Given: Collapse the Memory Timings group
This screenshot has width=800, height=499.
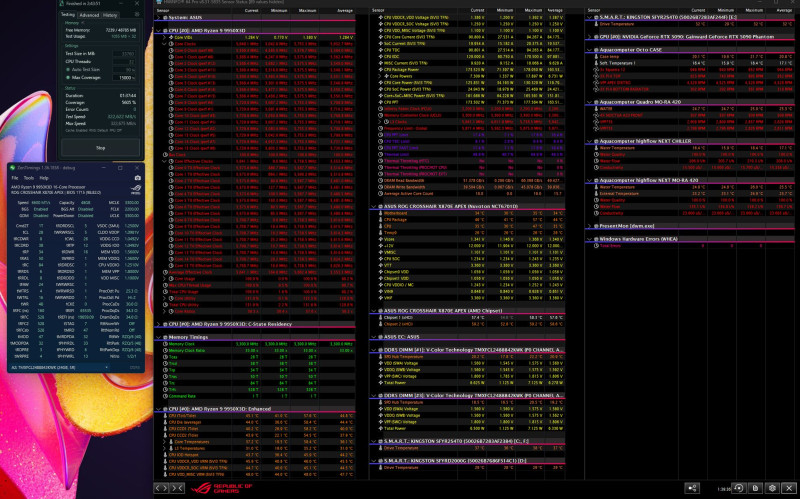Looking at the screenshot, I should coord(158,337).
